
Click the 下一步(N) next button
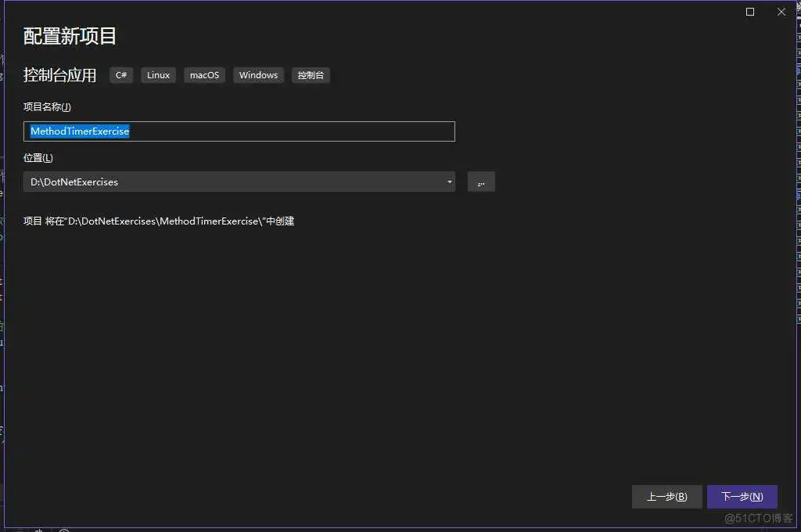pos(742,496)
